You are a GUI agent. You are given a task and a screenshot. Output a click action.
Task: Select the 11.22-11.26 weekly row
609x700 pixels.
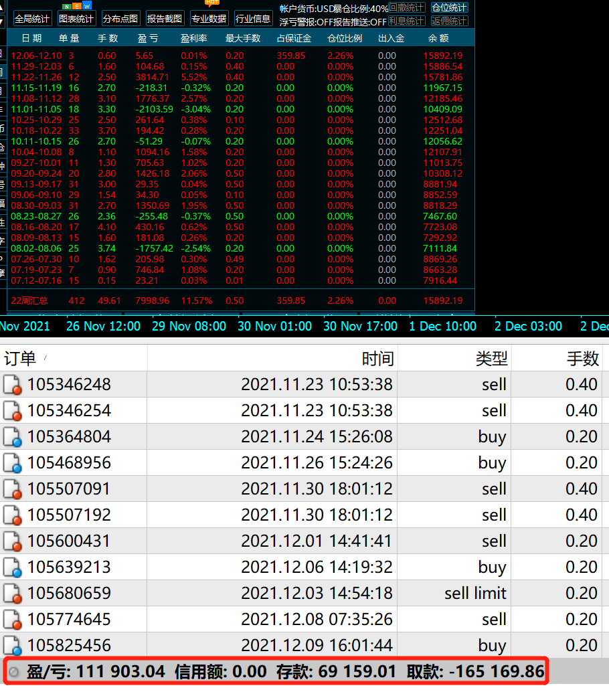240,77
